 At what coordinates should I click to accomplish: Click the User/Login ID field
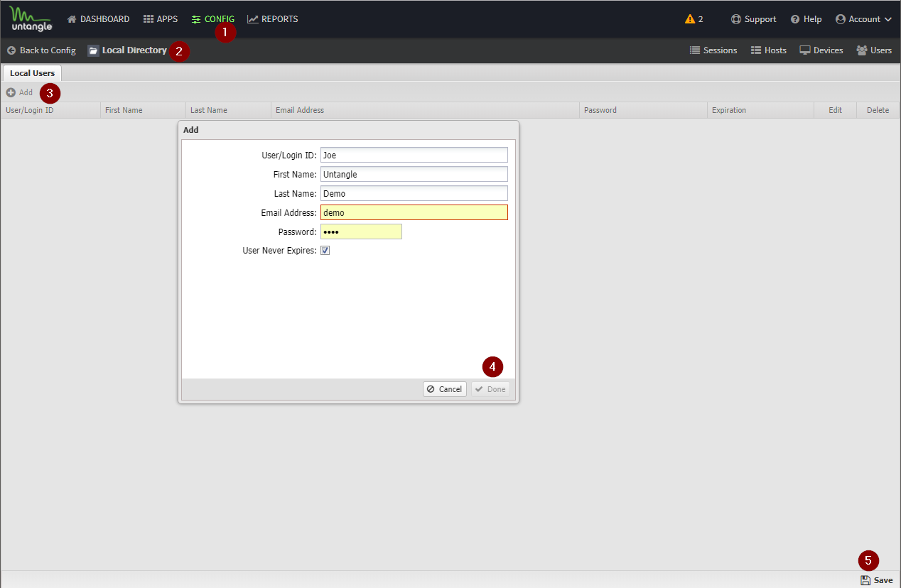[x=414, y=155]
